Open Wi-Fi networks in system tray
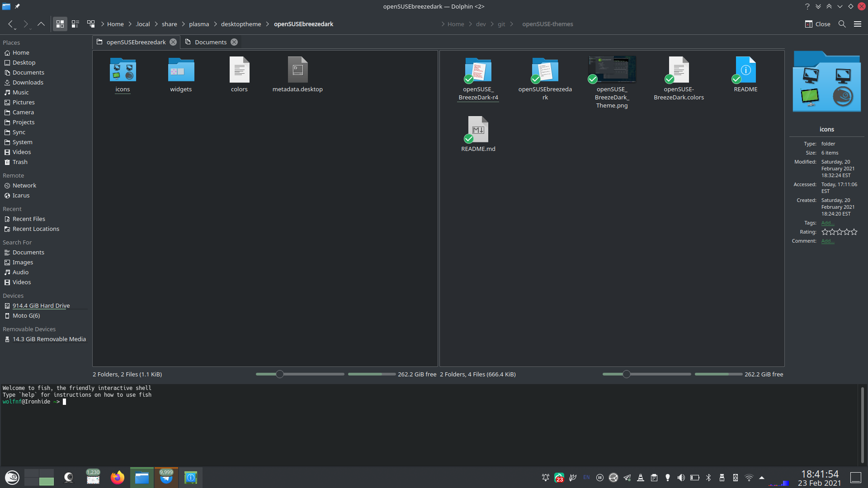The width and height of the screenshot is (868, 488). pyautogui.click(x=749, y=478)
